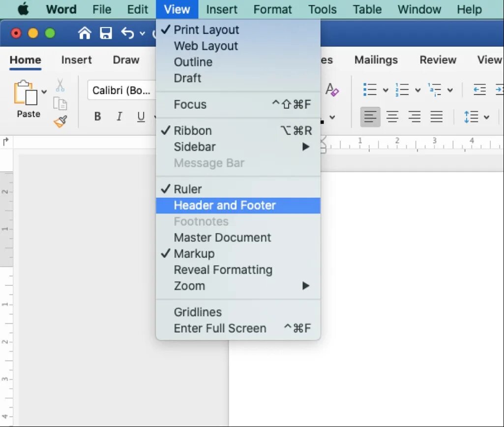
Task: Switch to the Home ribbon tab
Action: click(x=26, y=60)
